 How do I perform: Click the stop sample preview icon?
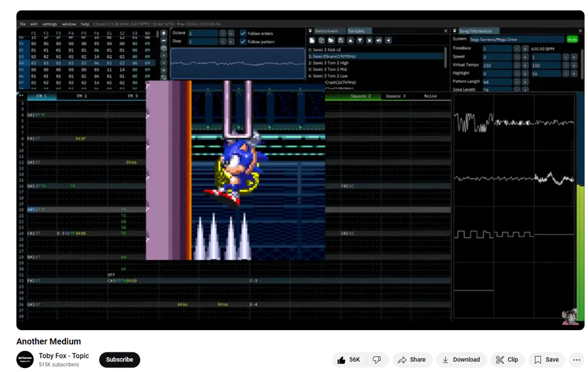click(389, 40)
